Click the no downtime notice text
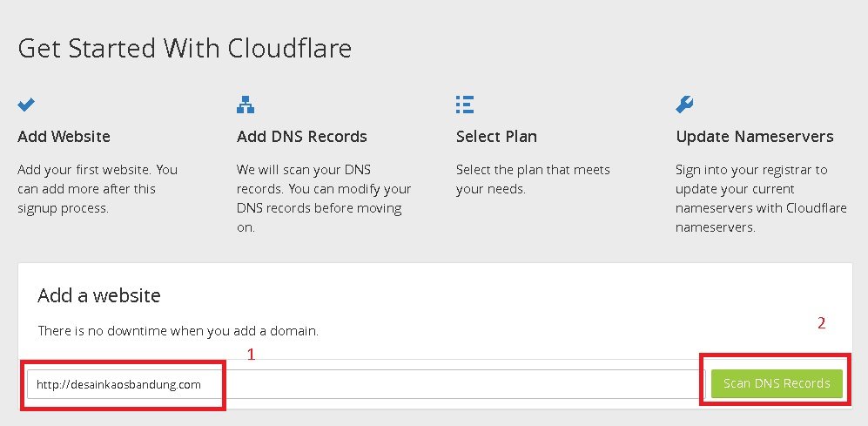The width and height of the screenshot is (868, 426). point(178,331)
